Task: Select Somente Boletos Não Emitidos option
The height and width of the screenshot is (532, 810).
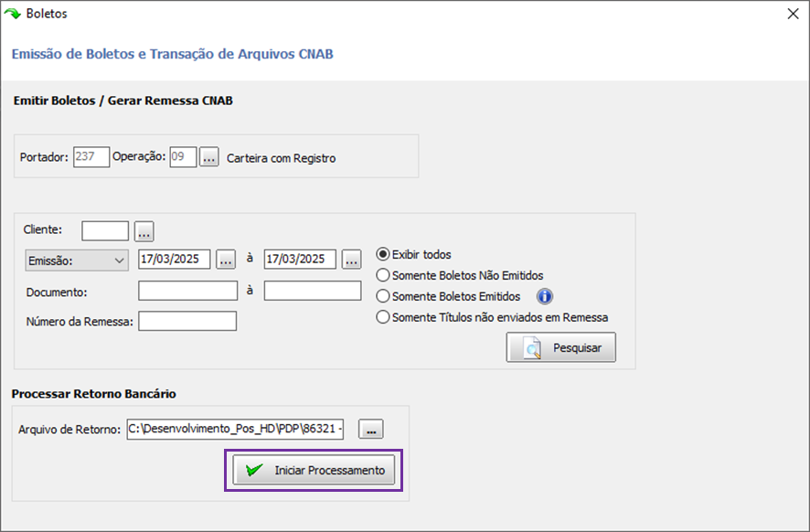Action: point(383,275)
